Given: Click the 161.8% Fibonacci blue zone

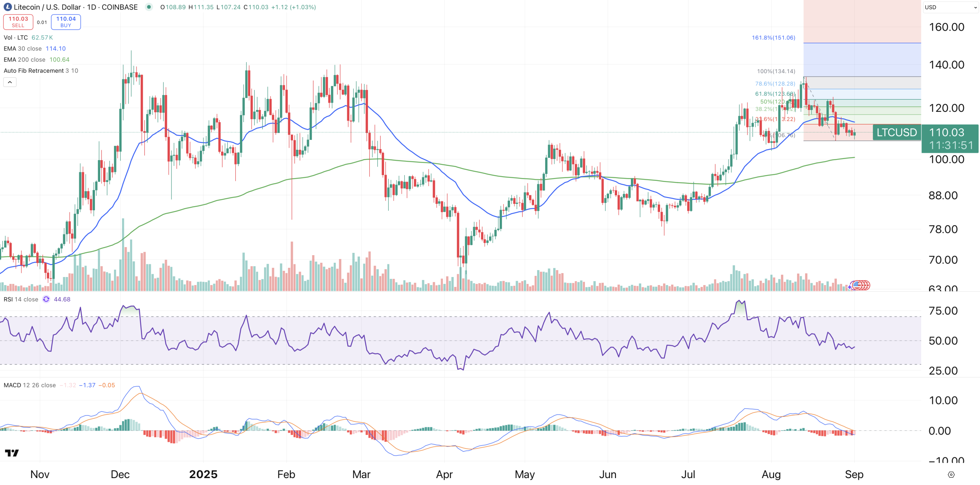Looking at the screenshot, I should (862, 60).
